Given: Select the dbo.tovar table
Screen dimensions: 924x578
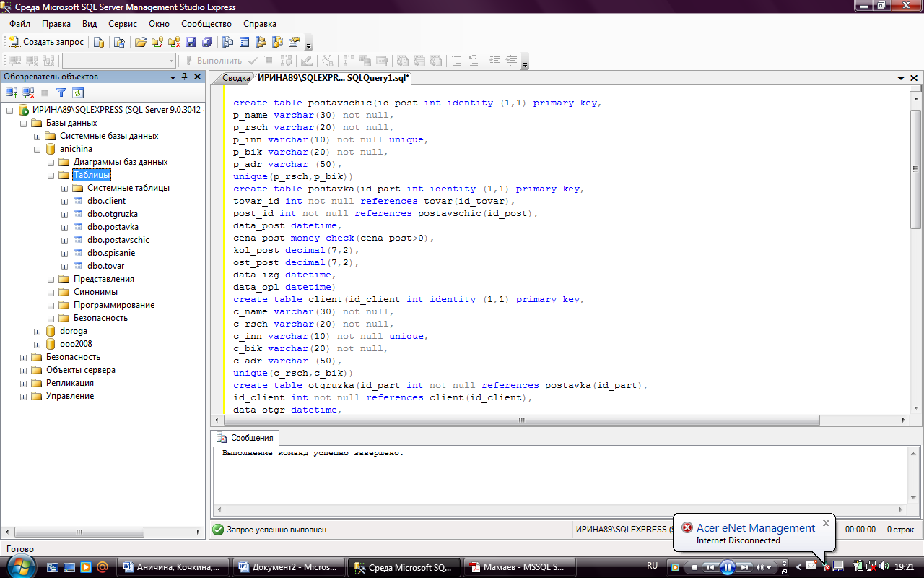Looking at the screenshot, I should (x=106, y=266).
